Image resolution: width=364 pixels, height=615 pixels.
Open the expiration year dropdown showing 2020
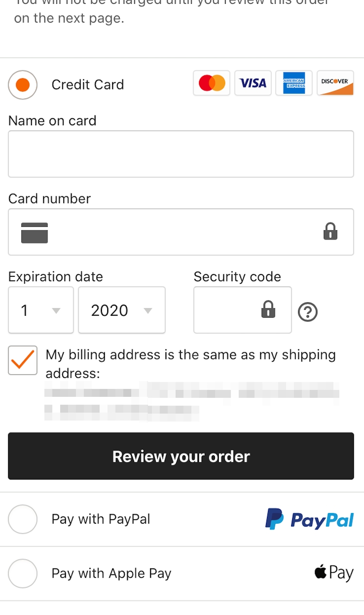[x=122, y=310]
